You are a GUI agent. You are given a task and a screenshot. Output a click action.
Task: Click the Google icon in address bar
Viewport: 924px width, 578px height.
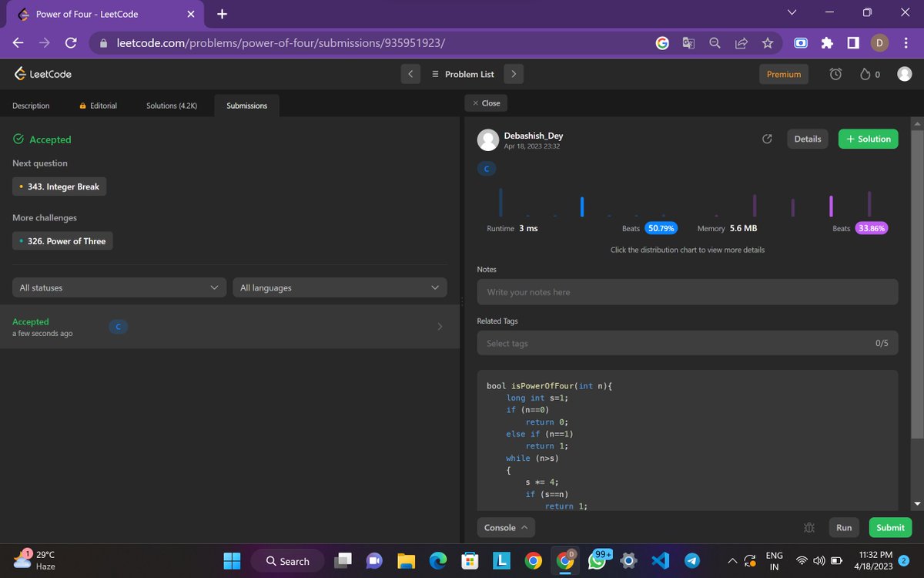[662, 44]
